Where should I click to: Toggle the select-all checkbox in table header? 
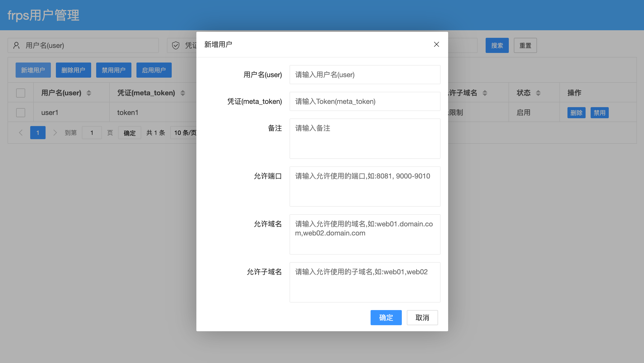click(x=20, y=93)
